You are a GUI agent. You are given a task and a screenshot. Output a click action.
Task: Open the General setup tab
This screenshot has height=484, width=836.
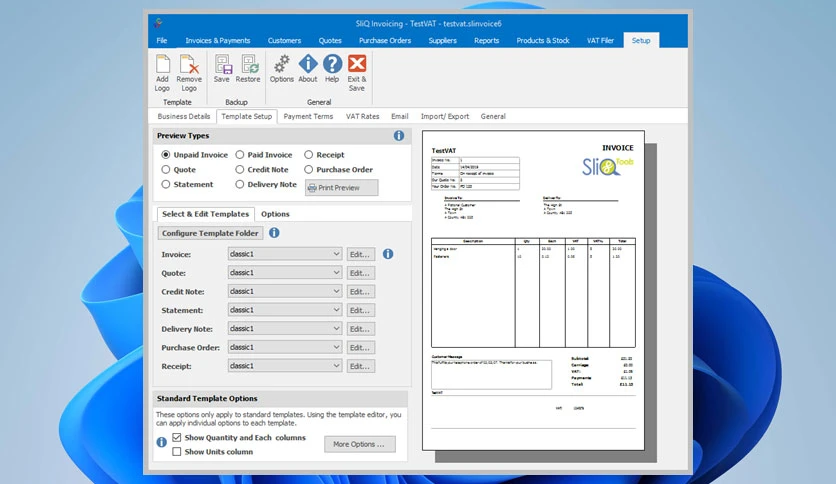pyautogui.click(x=493, y=116)
